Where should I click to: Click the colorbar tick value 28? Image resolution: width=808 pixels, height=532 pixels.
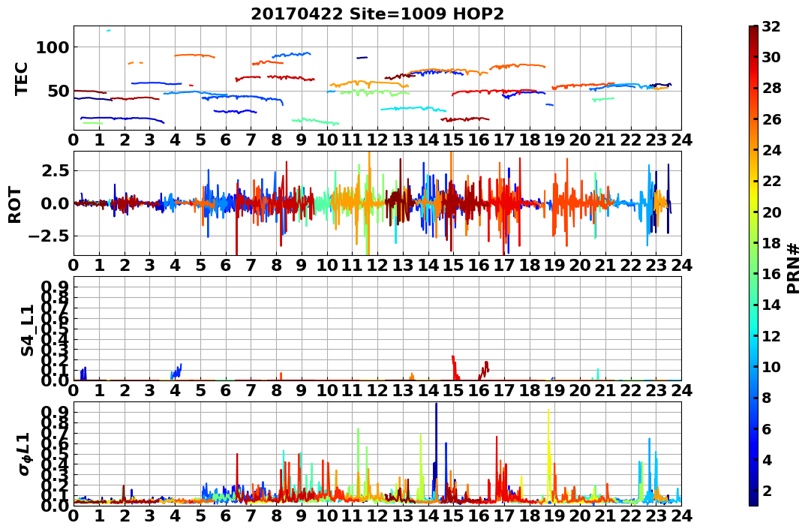[x=771, y=88]
